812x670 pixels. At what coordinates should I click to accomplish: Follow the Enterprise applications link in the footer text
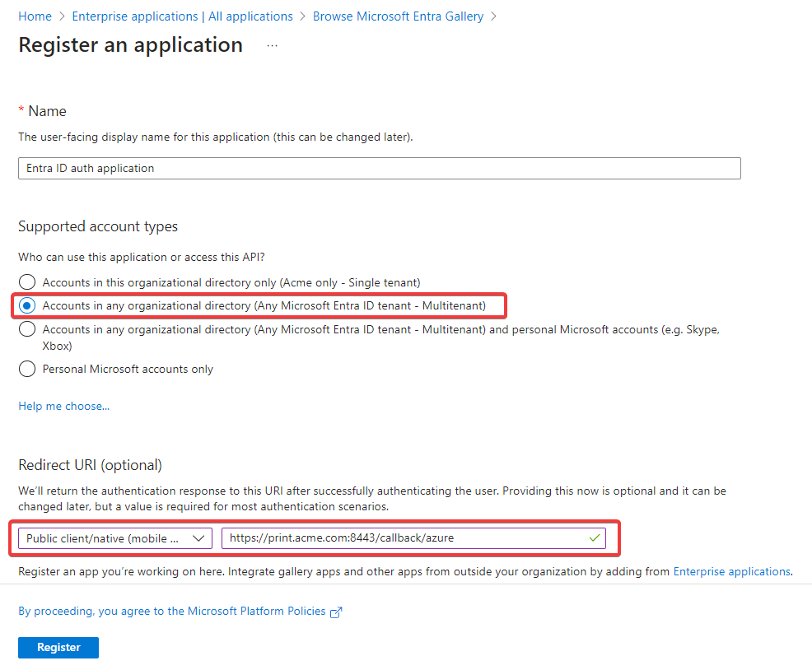731,571
